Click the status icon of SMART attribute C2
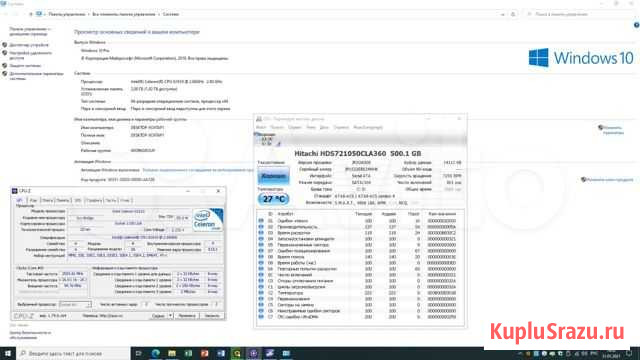Image resolution: width=640 pixels, height=360 pixels. click(261, 293)
